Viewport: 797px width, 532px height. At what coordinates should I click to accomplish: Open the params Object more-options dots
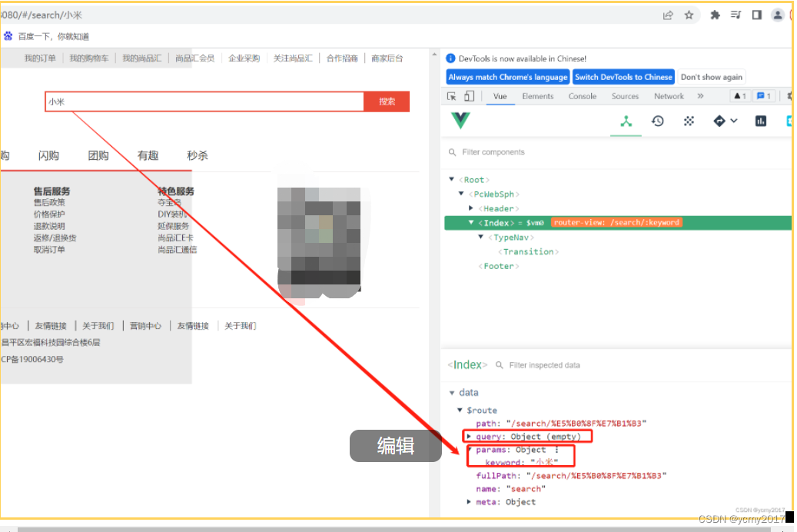tap(556, 450)
